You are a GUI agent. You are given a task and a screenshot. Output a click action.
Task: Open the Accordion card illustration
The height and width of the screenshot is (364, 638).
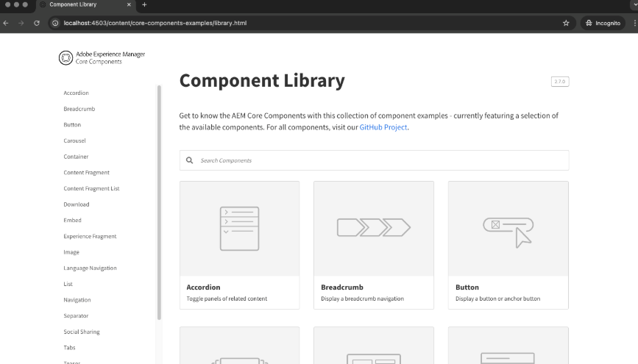240,229
